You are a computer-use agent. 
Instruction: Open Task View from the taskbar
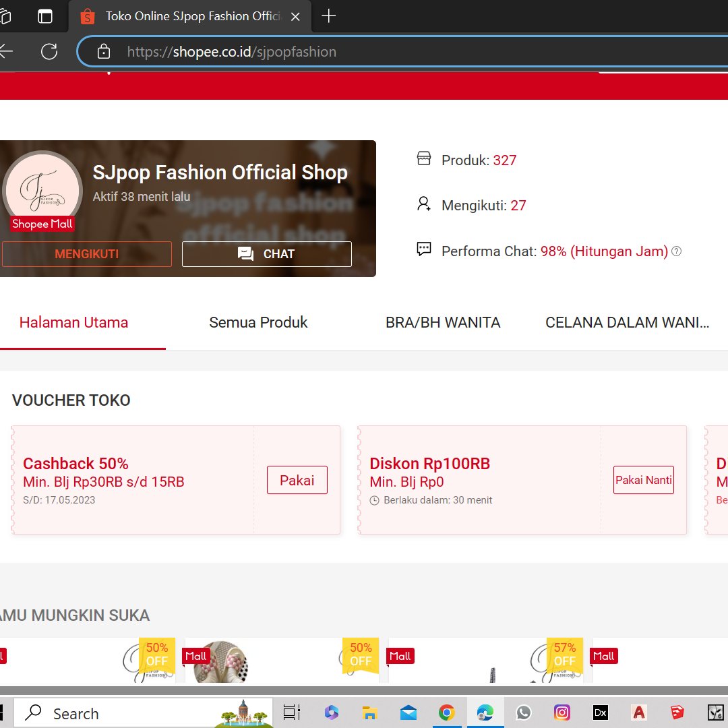click(x=292, y=712)
